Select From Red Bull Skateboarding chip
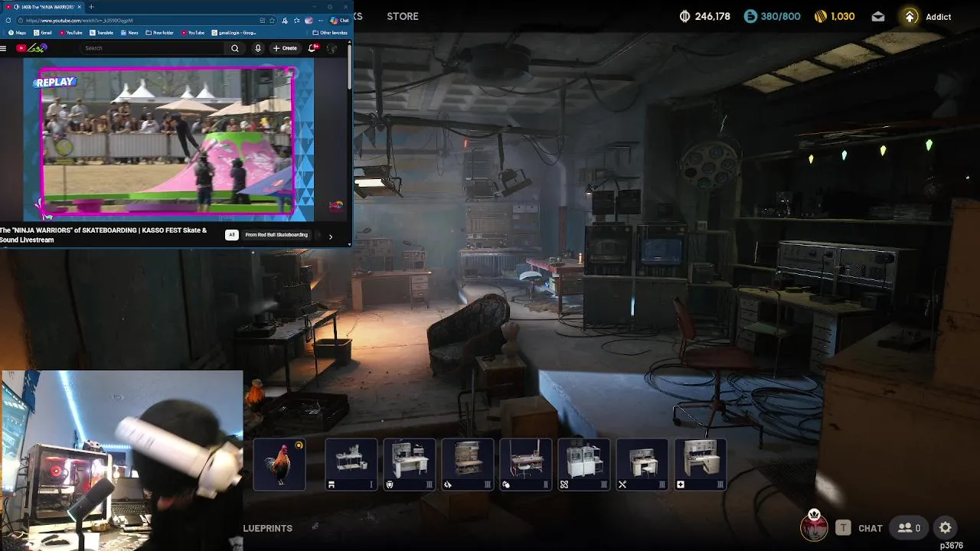This screenshot has height=551, width=980. (276, 235)
